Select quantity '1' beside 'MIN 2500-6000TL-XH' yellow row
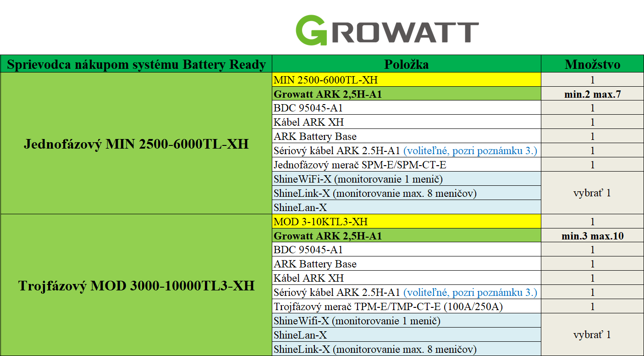This screenshot has width=644, height=356. 592,80
